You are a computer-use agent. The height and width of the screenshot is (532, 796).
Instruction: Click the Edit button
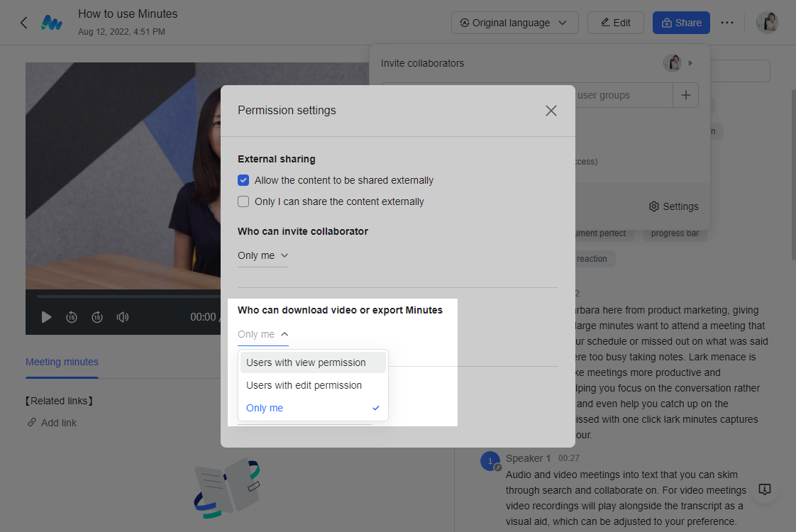615,23
